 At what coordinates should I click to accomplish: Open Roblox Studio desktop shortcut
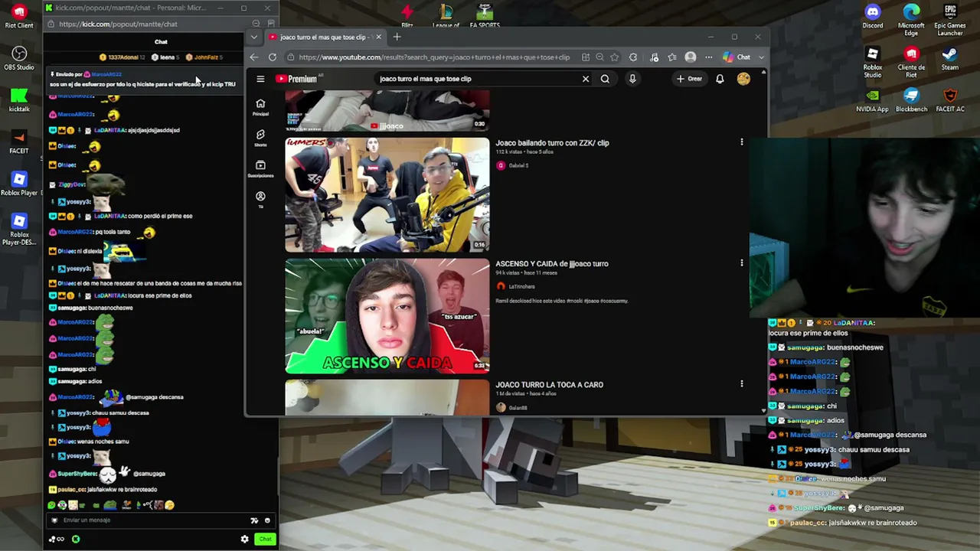(873, 63)
